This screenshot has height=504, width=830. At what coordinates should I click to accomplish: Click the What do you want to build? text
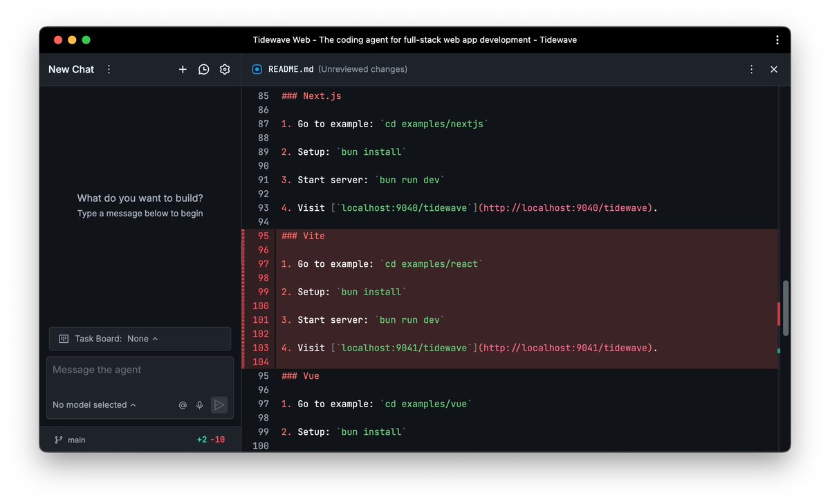140,198
